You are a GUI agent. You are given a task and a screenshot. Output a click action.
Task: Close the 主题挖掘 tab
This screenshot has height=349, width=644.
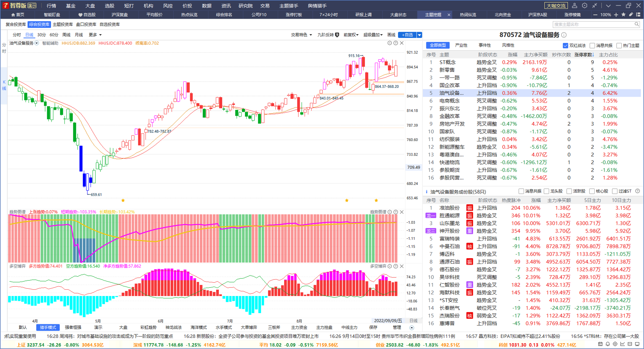(x=449, y=15)
